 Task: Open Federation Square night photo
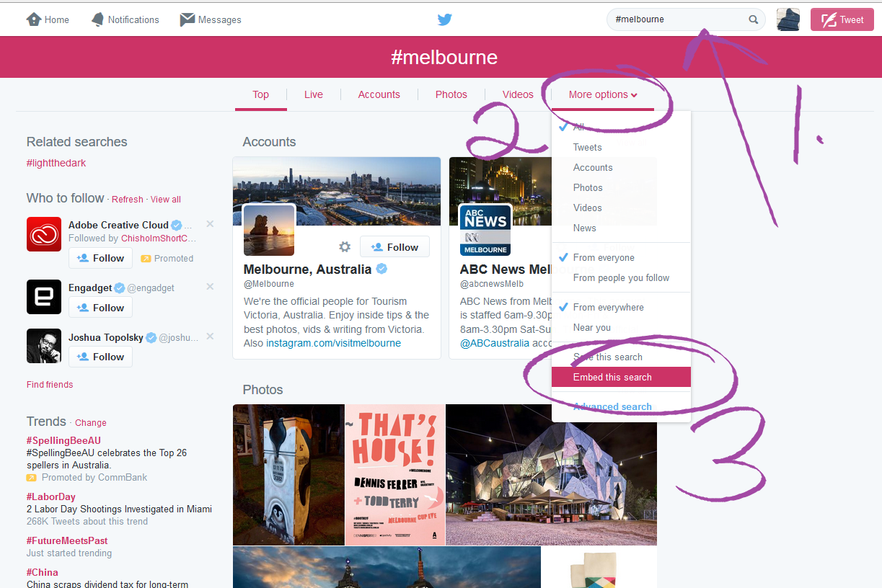coord(552,475)
